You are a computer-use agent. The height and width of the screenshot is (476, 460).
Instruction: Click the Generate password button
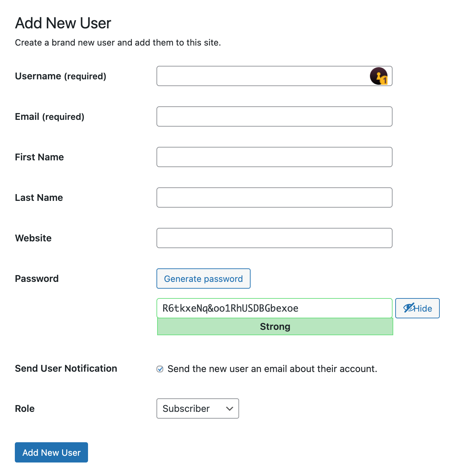coord(203,279)
